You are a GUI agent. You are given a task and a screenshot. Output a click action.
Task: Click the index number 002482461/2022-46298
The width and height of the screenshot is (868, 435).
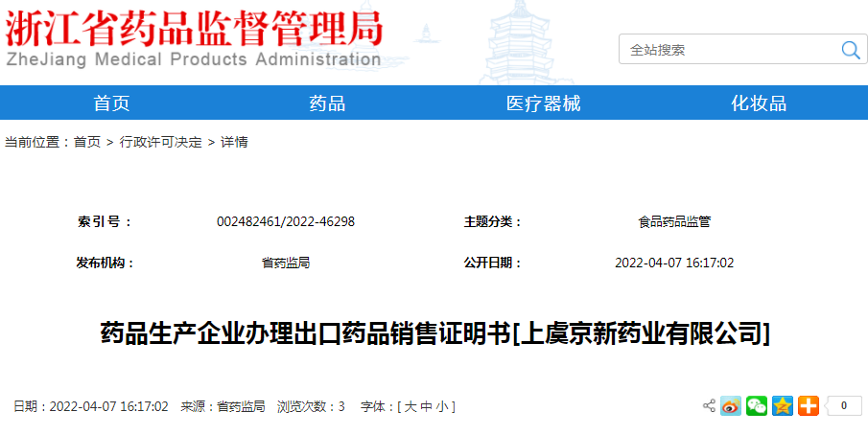click(286, 221)
